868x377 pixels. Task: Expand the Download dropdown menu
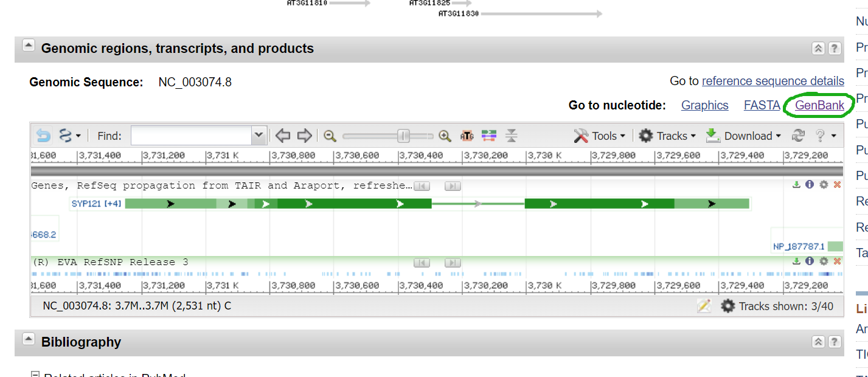[743, 136]
